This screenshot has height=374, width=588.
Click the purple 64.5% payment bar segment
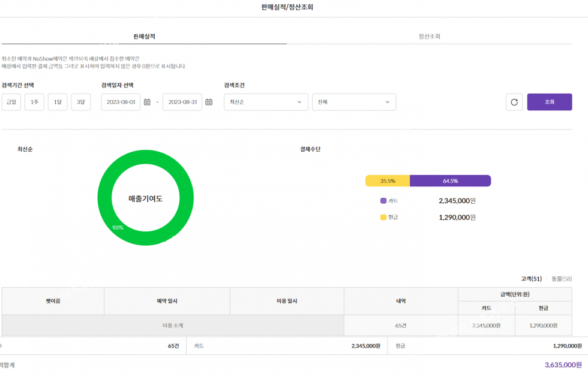(x=450, y=181)
